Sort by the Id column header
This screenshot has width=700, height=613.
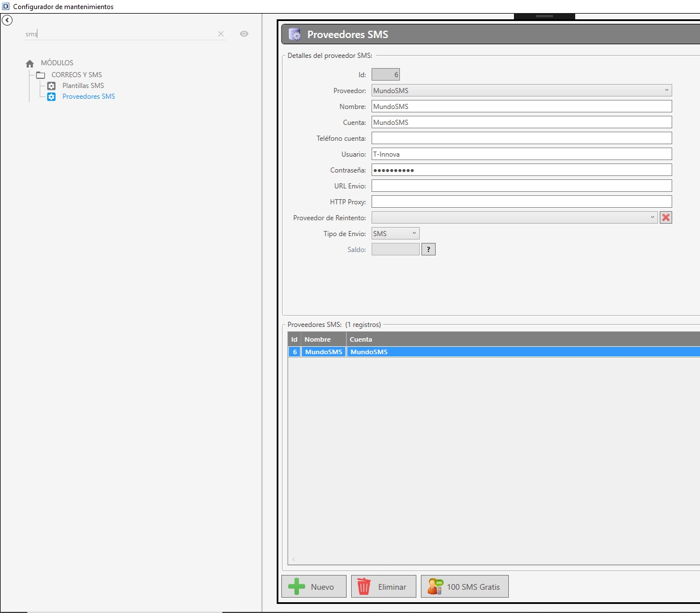coord(294,339)
